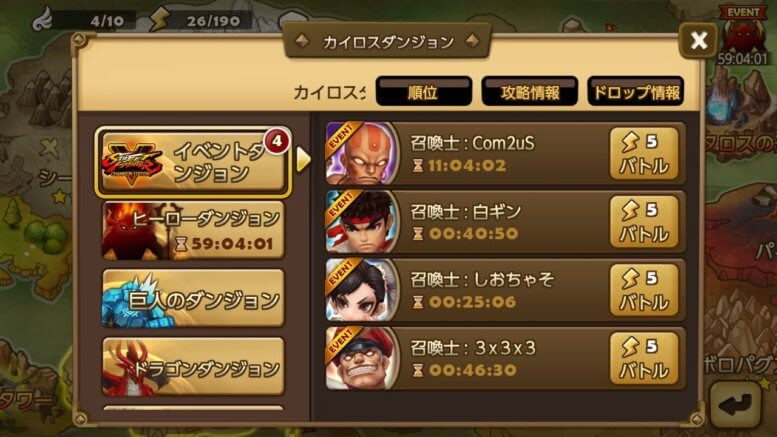Select Ryu event dungeon portrait
The height and width of the screenshot is (437, 777).
click(362, 222)
